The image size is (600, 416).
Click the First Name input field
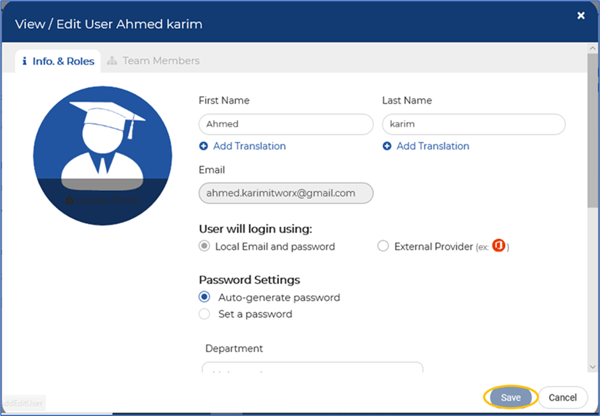coord(286,124)
